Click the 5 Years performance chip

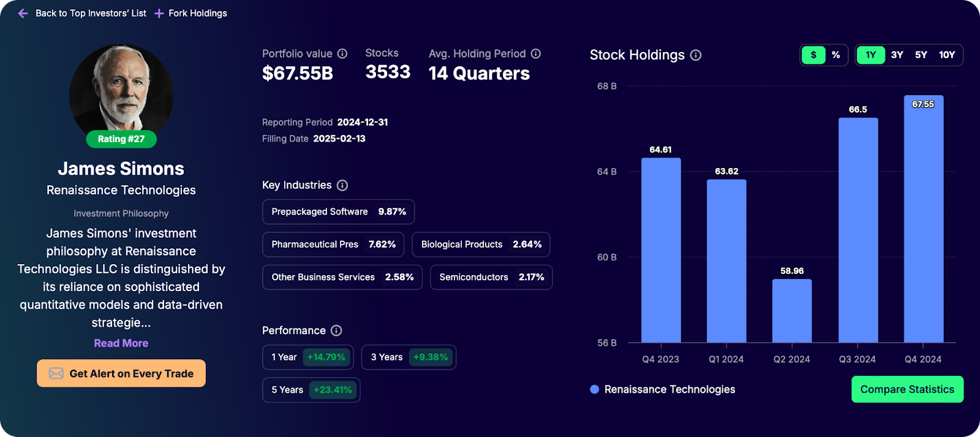click(x=311, y=390)
